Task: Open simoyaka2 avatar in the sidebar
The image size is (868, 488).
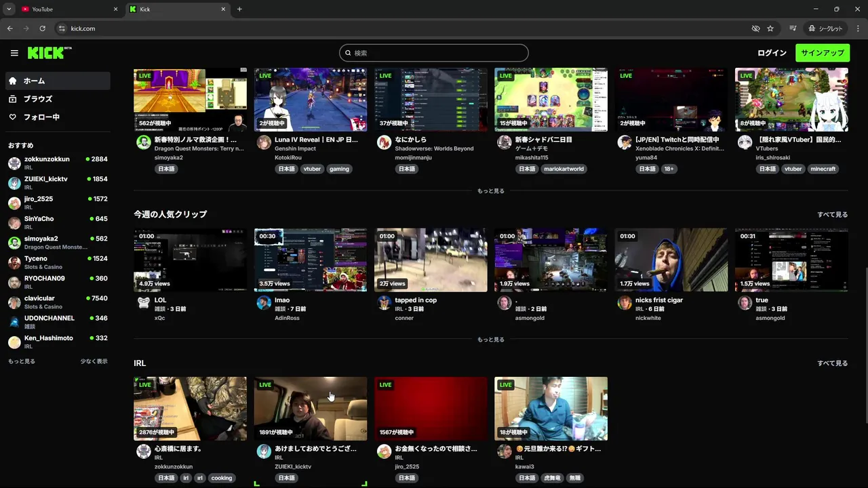Action: click(14, 243)
